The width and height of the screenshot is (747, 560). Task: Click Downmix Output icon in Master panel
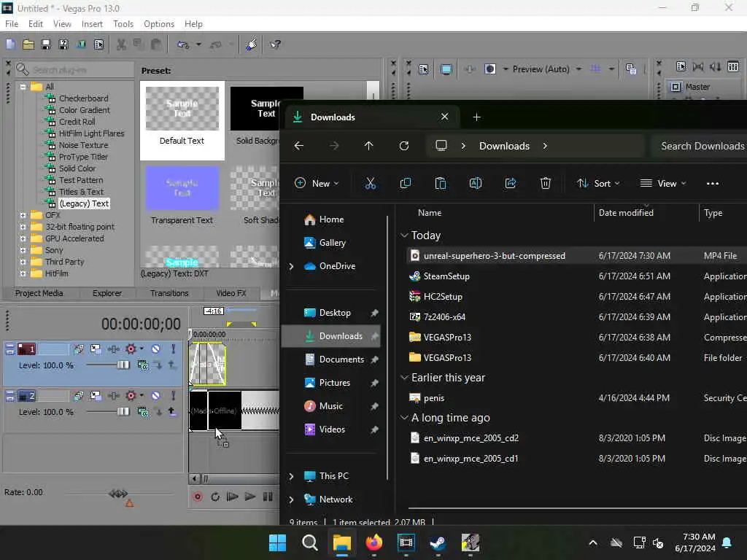[698, 66]
